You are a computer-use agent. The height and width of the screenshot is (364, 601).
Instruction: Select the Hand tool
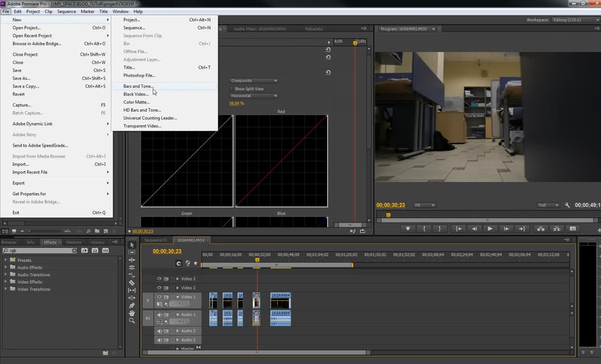[x=132, y=313]
